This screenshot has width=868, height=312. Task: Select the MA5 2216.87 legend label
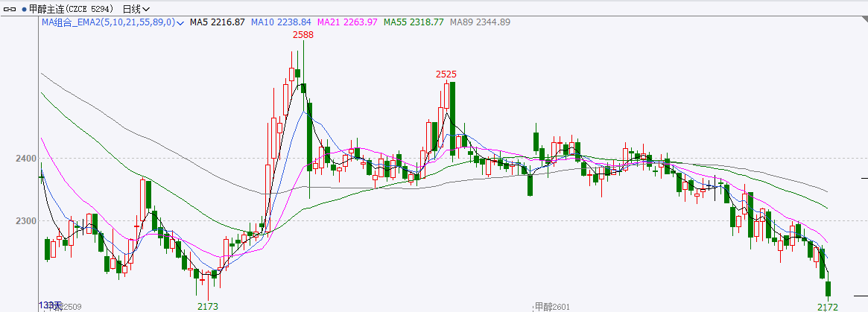pos(217,22)
